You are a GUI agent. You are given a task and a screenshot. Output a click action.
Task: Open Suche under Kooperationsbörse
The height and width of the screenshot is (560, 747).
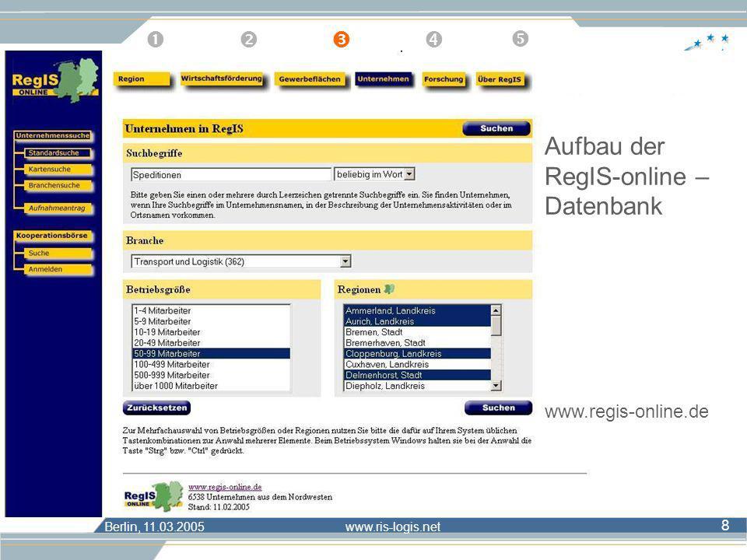coord(58,253)
